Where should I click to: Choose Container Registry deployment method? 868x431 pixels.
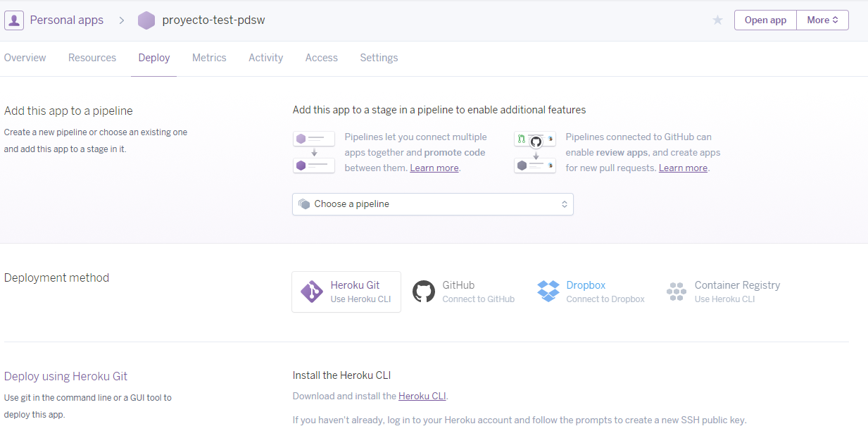[723, 292]
